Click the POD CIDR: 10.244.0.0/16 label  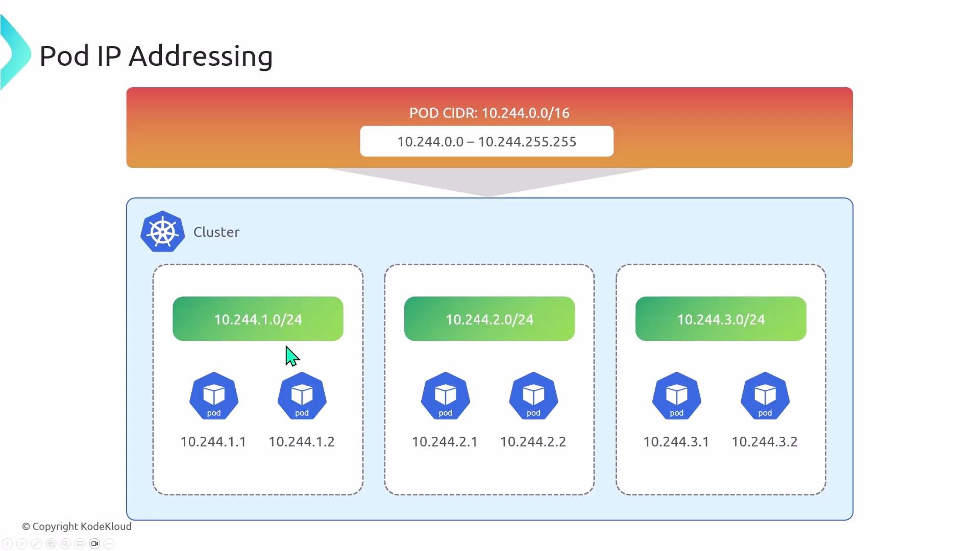point(489,113)
